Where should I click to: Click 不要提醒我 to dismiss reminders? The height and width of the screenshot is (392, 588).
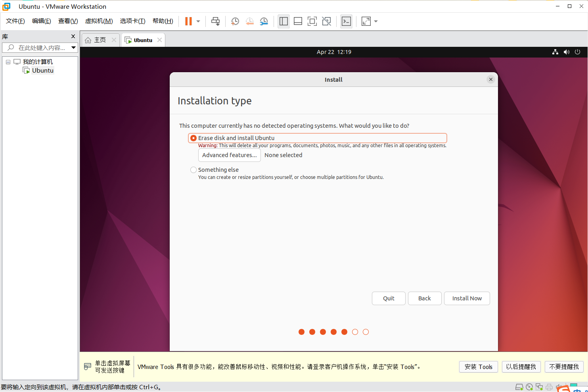564,367
